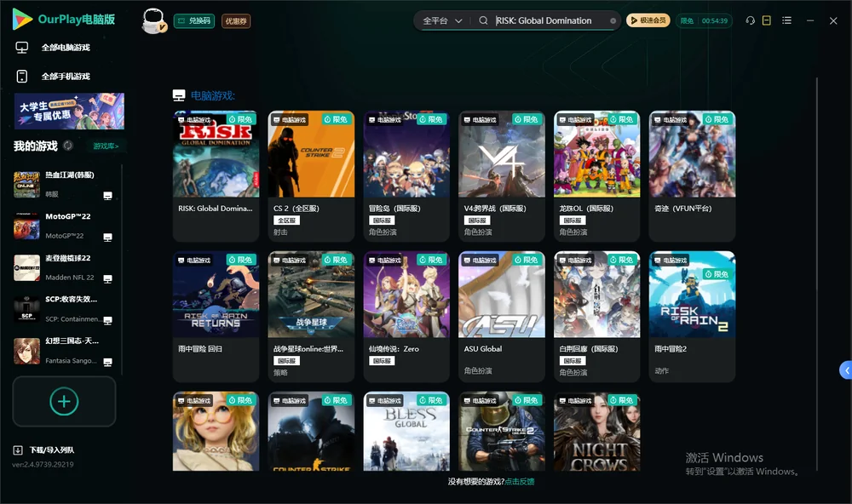
Task: Open the Night Crows game card
Action: 596,432
